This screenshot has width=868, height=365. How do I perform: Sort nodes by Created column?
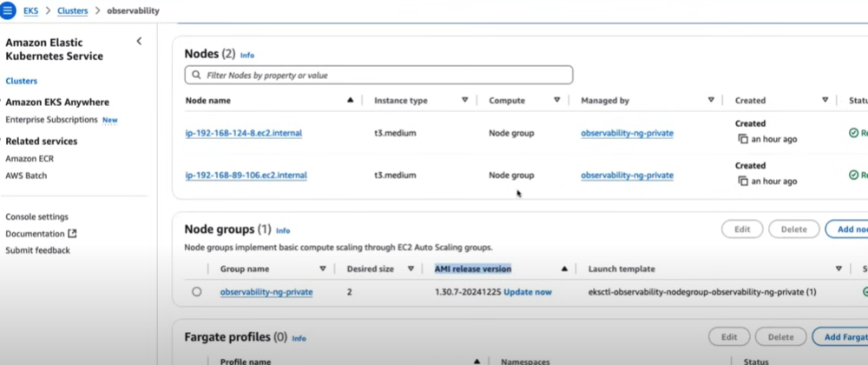click(825, 100)
